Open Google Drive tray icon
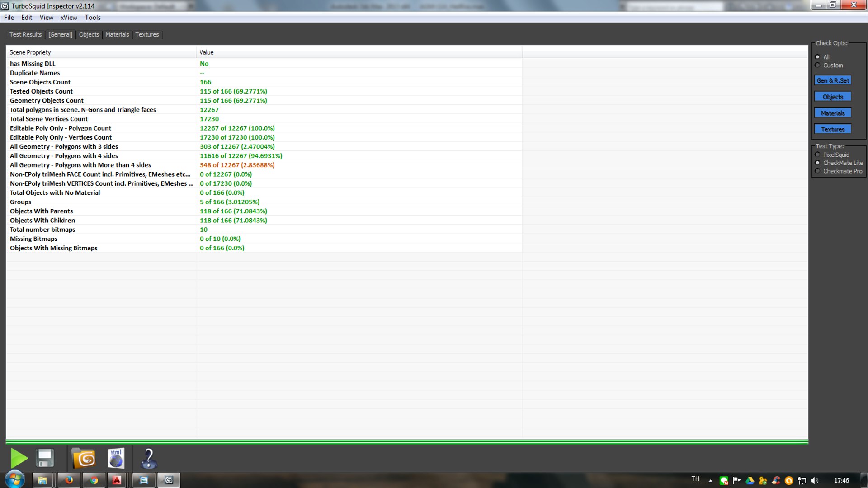 coord(750,481)
